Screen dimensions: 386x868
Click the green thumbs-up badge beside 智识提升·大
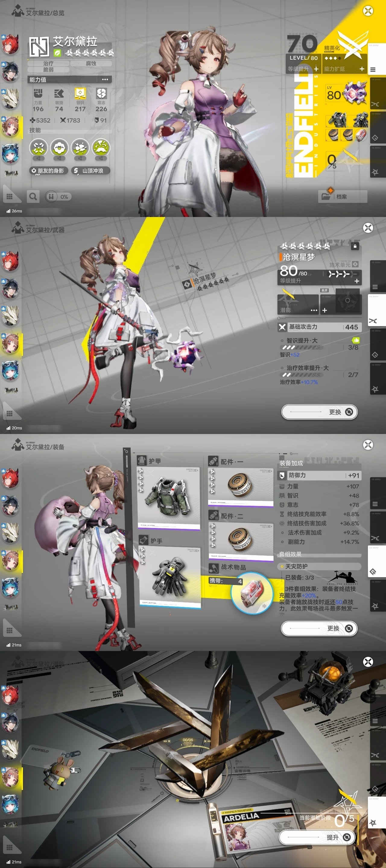(355, 340)
